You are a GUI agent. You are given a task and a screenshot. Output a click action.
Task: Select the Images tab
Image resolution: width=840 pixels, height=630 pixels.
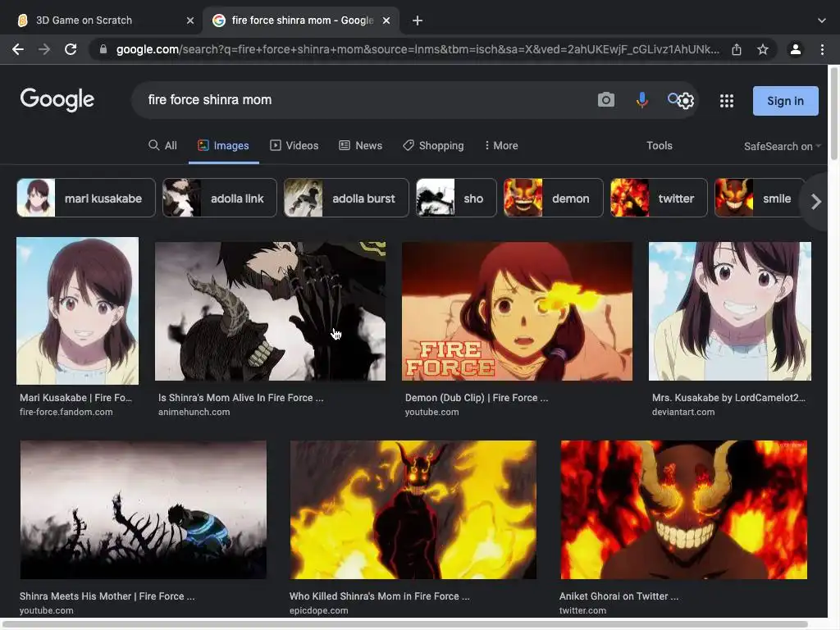(223, 146)
